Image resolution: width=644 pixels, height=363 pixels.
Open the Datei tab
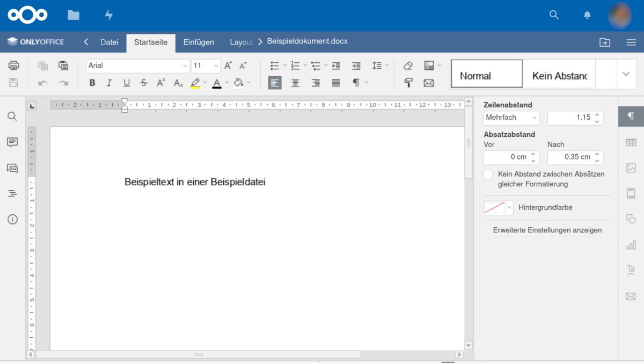click(x=109, y=42)
